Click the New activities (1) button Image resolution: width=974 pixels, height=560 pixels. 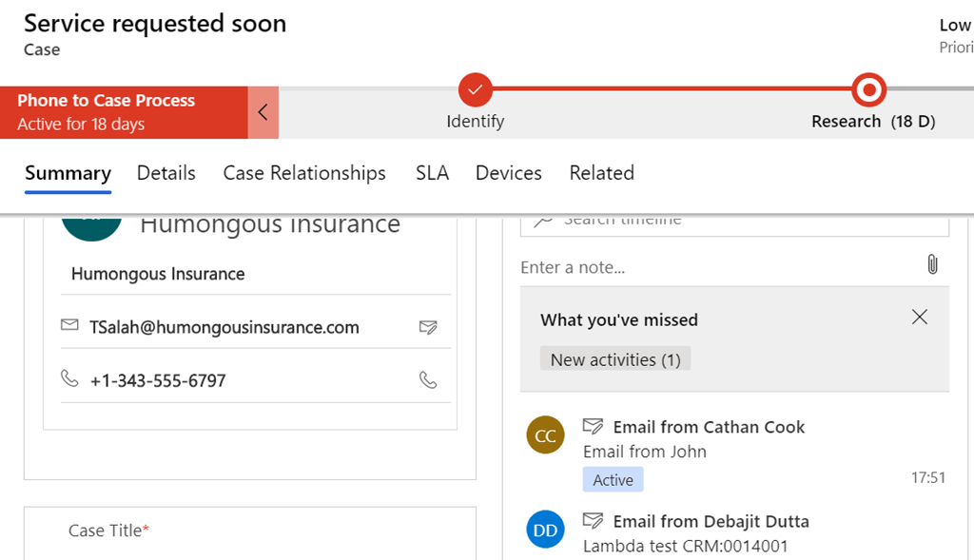coord(615,359)
